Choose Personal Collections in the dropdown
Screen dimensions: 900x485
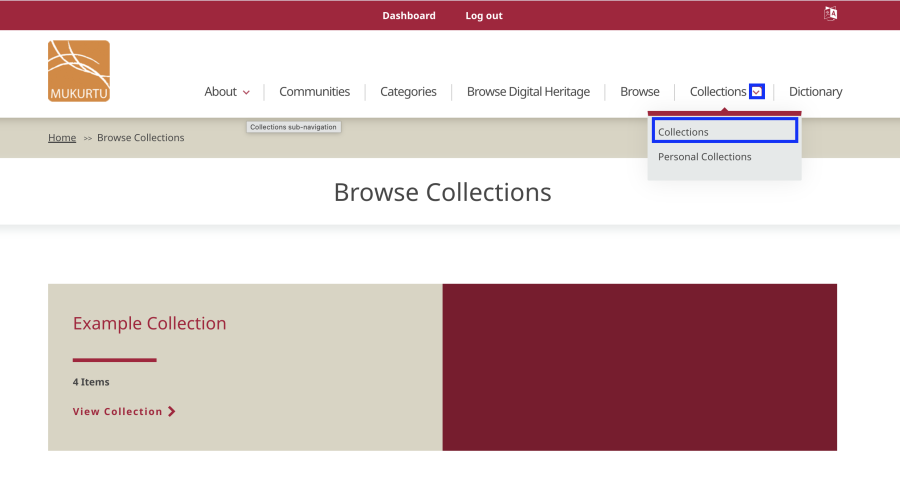pyautogui.click(x=704, y=157)
